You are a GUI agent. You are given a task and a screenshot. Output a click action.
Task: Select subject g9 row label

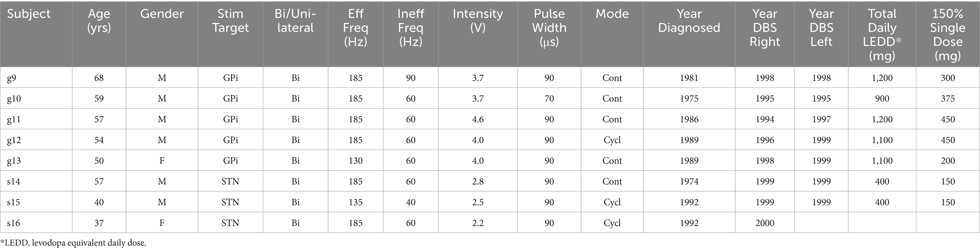pyautogui.click(x=12, y=78)
